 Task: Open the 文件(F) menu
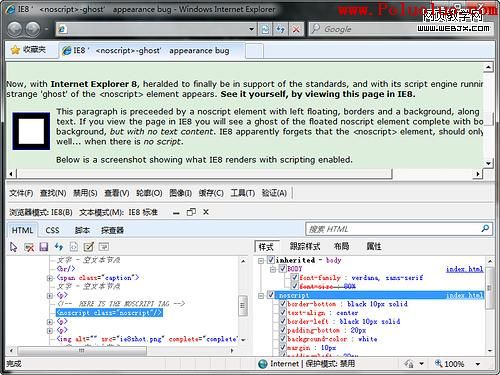pyautogui.click(x=21, y=193)
